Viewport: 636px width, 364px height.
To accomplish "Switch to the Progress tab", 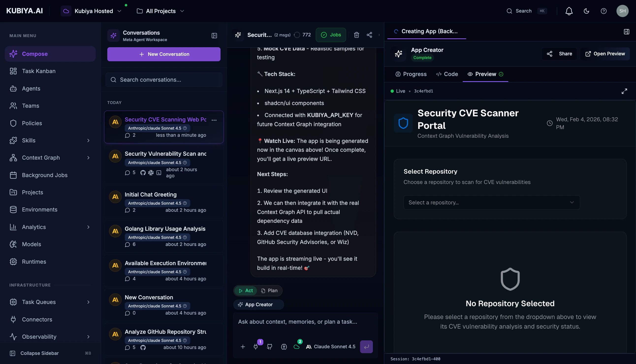I will click(411, 74).
